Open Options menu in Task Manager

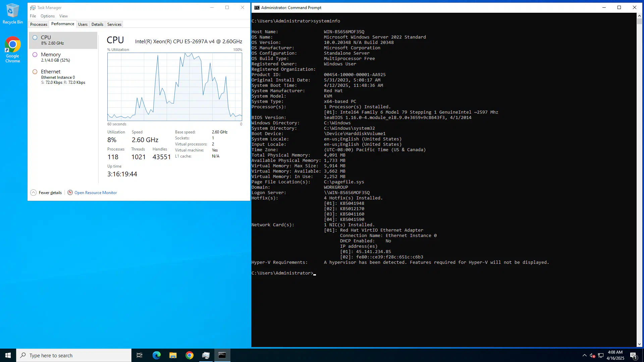coord(47,16)
